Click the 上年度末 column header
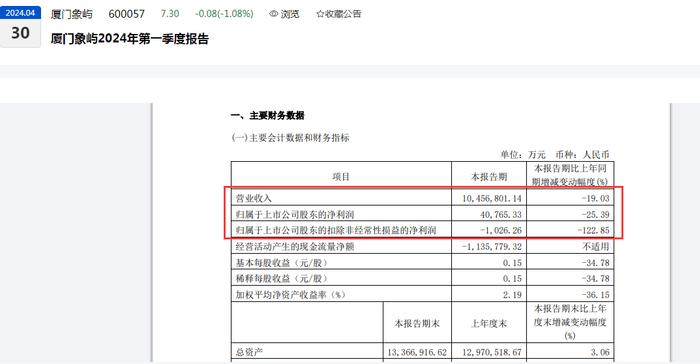The height and width of the screenshot is (364, 700). point(489,323)
